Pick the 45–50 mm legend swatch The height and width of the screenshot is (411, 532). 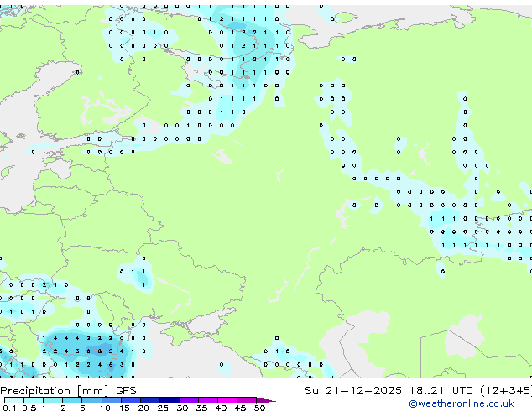click(x=247, y=400)
